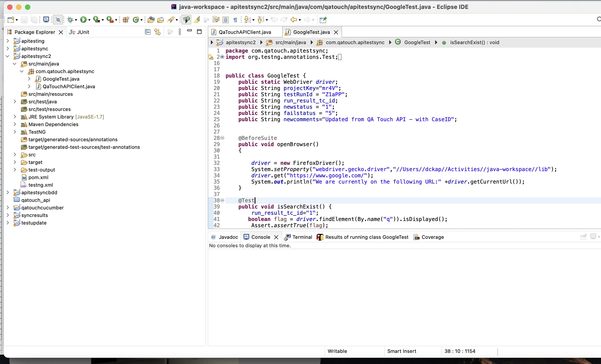Expand the apitesting project
Image resolution: width=601 pixels, height=364 pixels.
[x=8, y=41]
